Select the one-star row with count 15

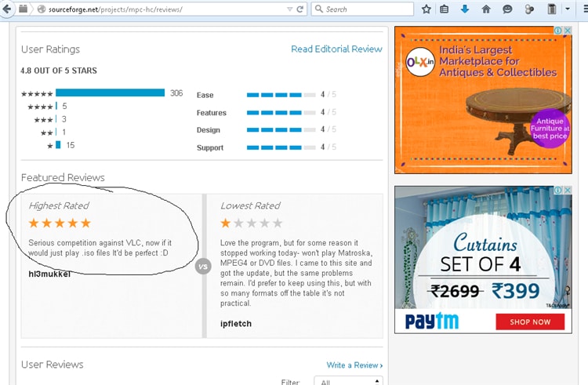click(60, 145)
